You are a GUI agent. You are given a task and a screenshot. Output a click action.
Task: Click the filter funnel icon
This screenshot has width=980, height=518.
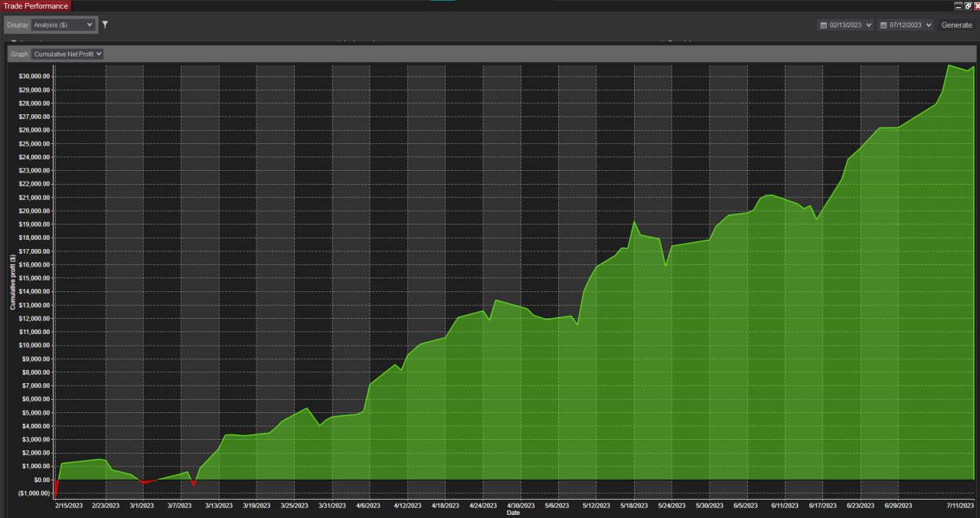tap(105, 25)
